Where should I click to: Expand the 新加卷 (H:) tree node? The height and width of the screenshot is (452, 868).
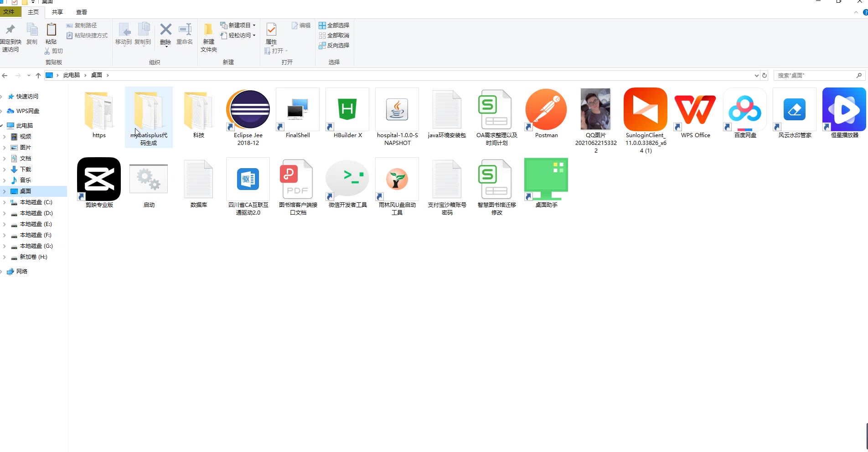(x=5, y=257)
